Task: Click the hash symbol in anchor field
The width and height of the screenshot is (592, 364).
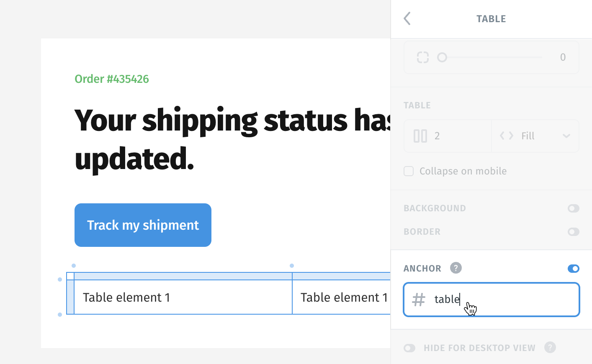Action: tap(418, 300)
